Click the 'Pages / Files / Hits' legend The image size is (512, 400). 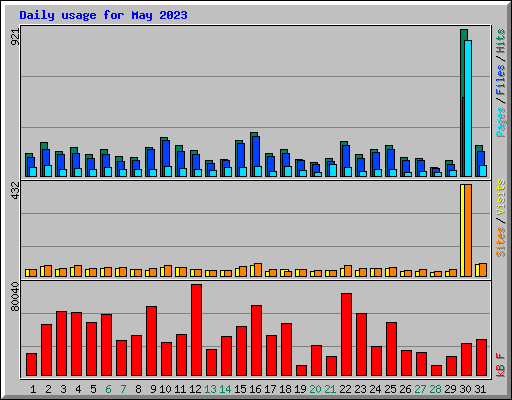(x=501, y=83)
